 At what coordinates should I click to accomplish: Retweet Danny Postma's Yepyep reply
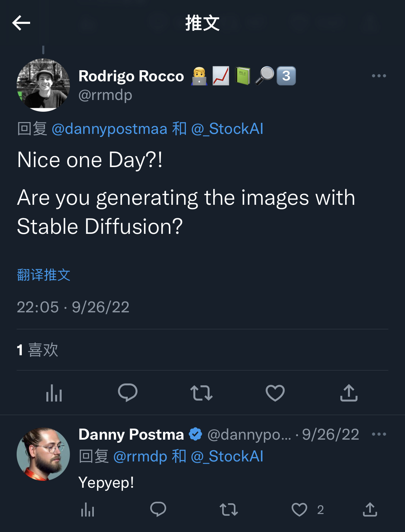[x=229, y=510]
